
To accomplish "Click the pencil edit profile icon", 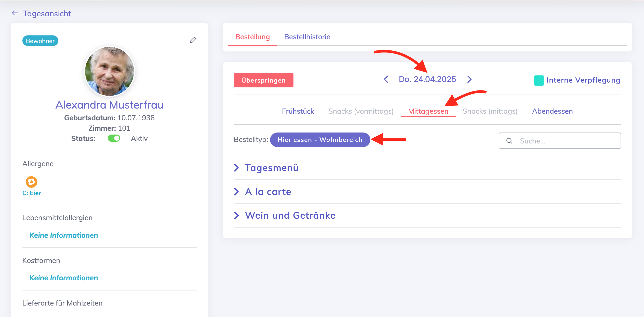I will 193,40.
